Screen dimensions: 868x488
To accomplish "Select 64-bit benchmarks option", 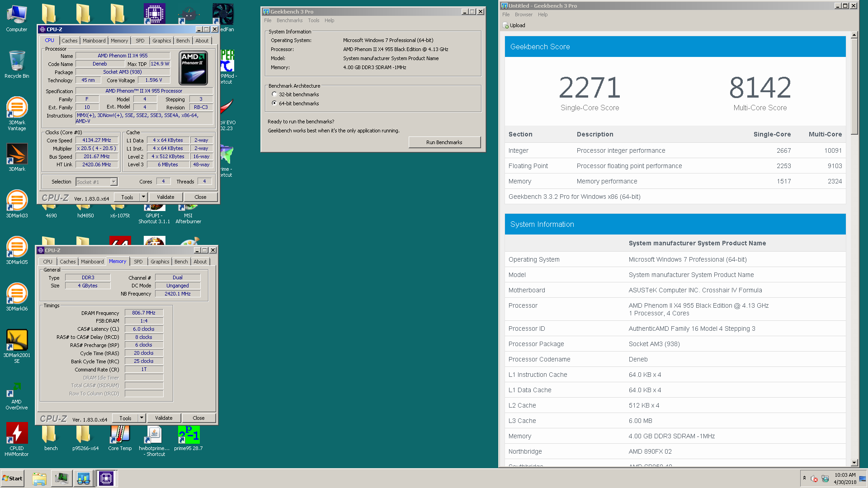I will (274, 103).
